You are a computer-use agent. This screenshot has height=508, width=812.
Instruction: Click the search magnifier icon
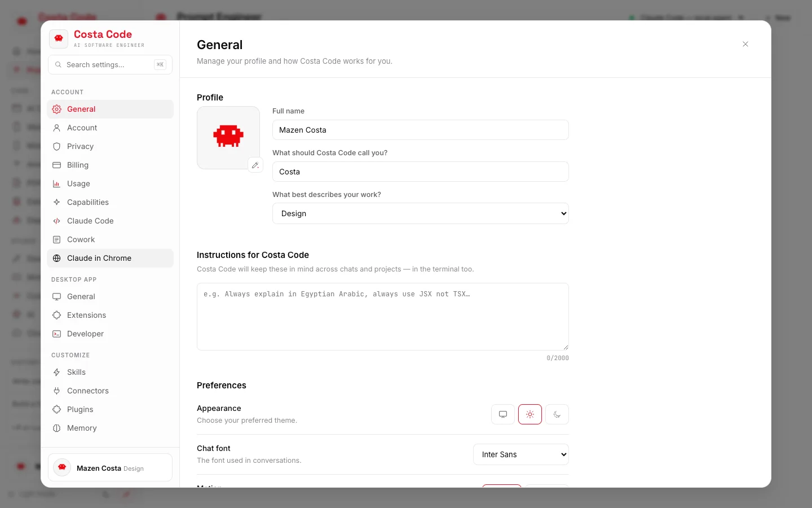(58, 64)
